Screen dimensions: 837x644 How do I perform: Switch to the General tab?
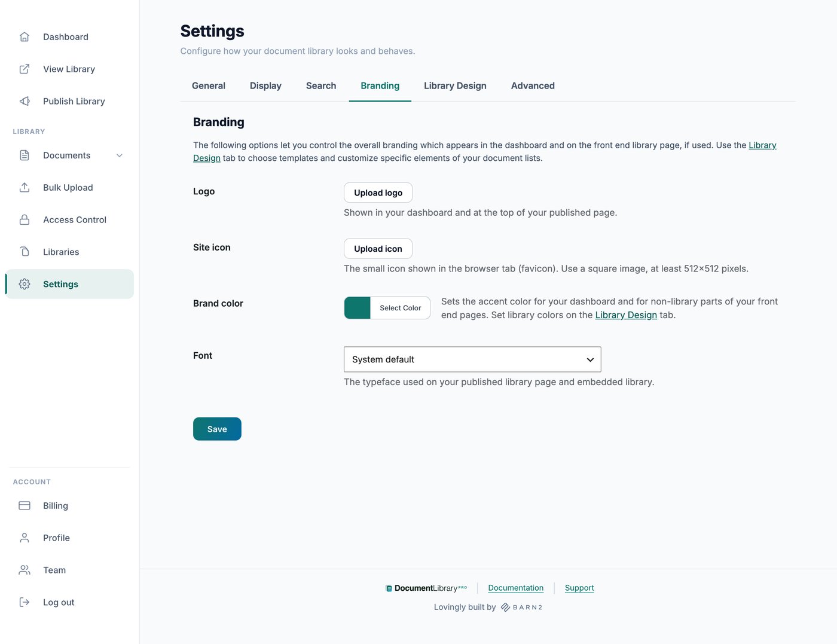209,86
